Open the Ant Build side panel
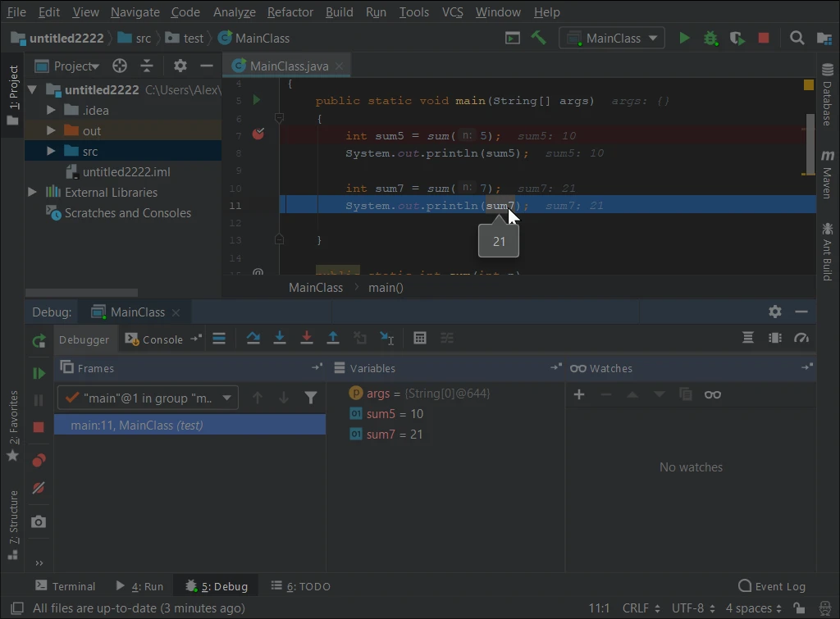 click(x=828, y=252)
